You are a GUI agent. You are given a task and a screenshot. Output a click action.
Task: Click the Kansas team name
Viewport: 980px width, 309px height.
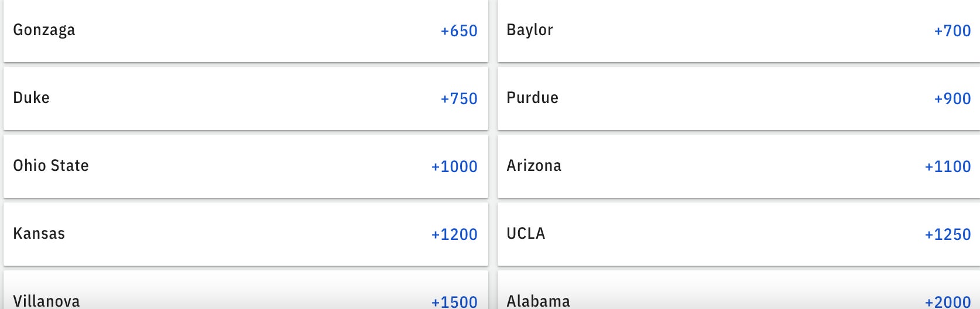39,234
